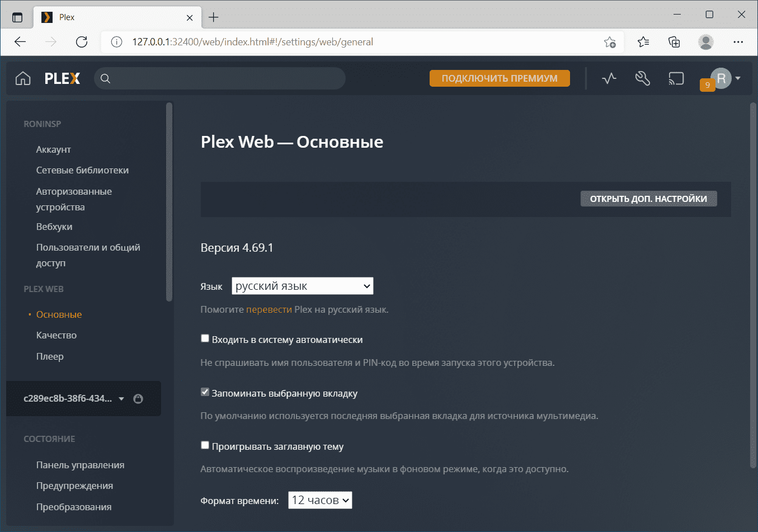Click the 'PLEX WEB' section header
This screenshot has width=758, height=532.
point(44,289)
